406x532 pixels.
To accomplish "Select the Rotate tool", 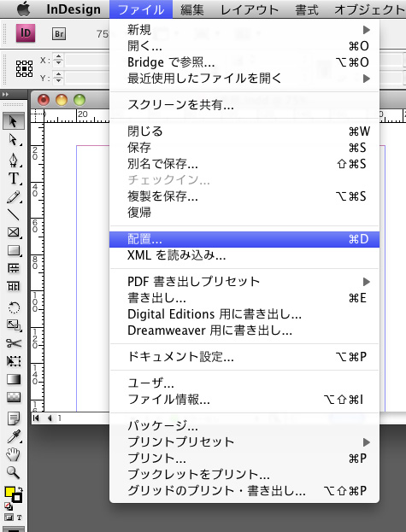I will pyautogui.click(x=13, y=307).
